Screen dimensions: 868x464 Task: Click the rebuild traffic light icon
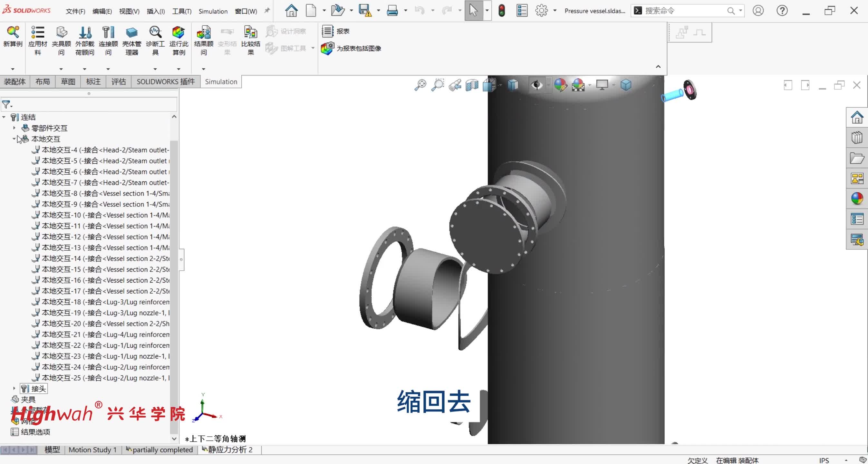pos(501,11)
